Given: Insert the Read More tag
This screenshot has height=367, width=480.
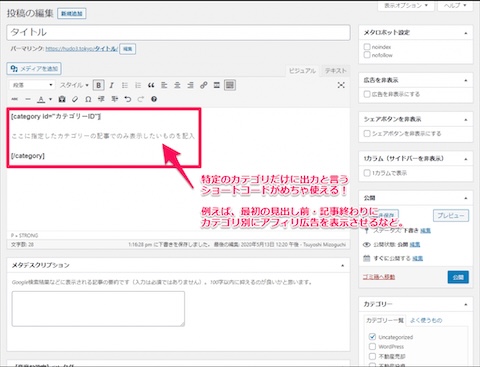Looking at the screenshot, I should pos(217,85).
